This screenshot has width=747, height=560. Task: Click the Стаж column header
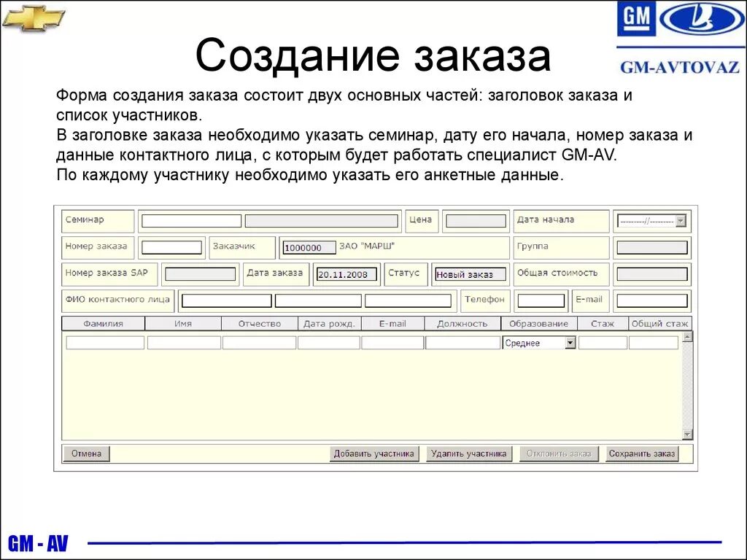coord(603,324)
